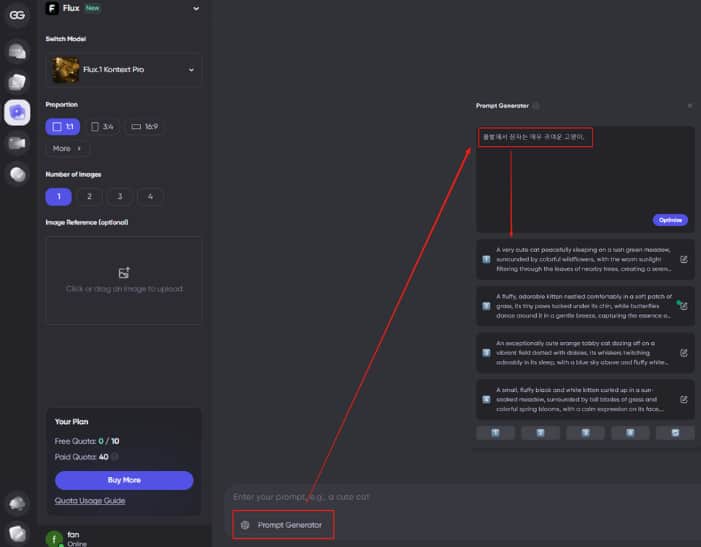The width and height of the screenshot is (701, 547).
Task: Open the Prompt Generator tab
Action: pos(283,525)
